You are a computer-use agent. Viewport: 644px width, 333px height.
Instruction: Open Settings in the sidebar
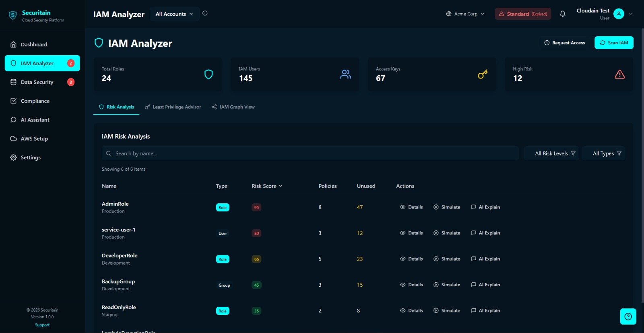42,157
